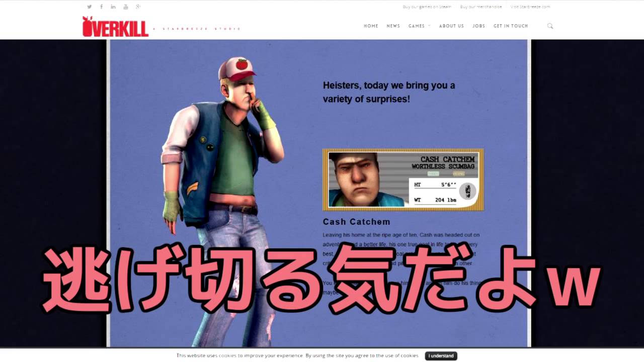Click the search magnifier icon
This screenshot has width=644, height=362.
click(550, 26)
